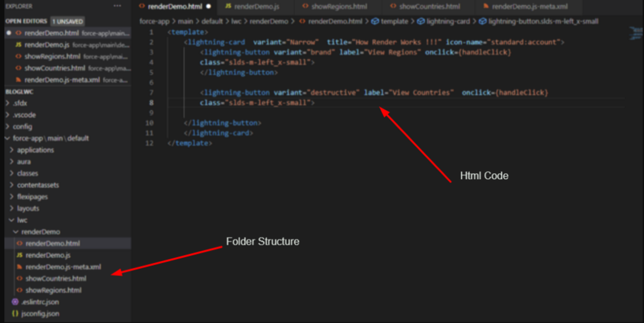Place cursor on line 9 of editor

click(303, 113)
